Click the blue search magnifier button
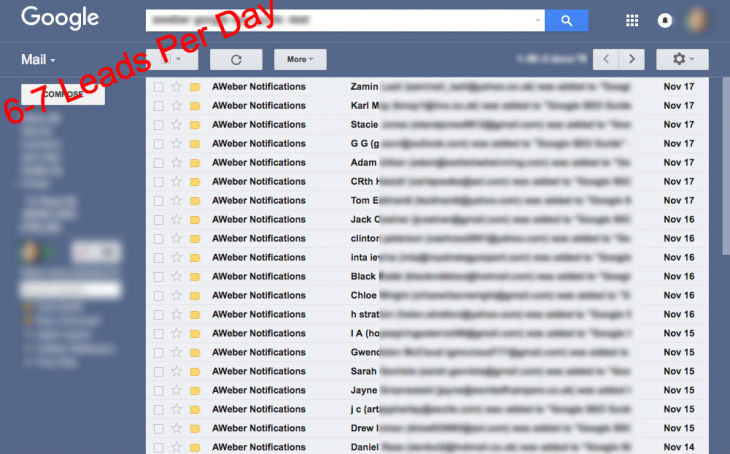The image size is (730, 454). pyautogui.click(x=567, y=20)
